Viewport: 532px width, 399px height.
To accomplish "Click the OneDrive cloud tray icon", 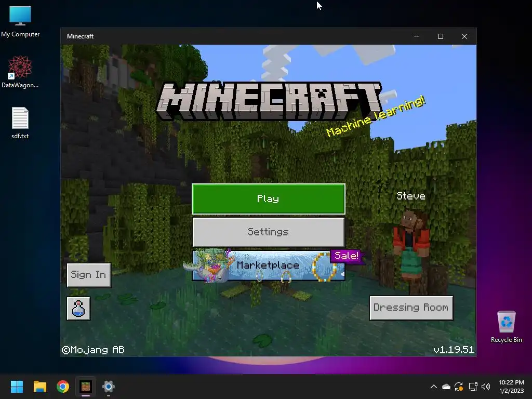I will (446, 387).
